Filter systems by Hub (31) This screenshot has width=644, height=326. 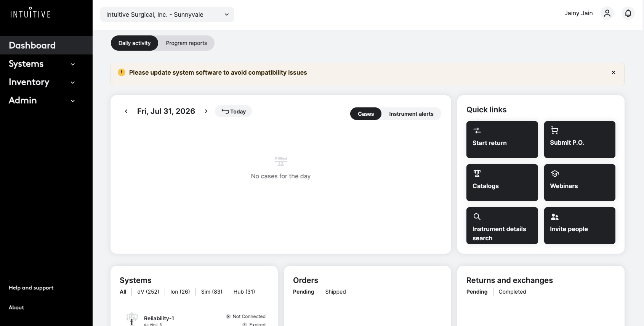point(244,292)
